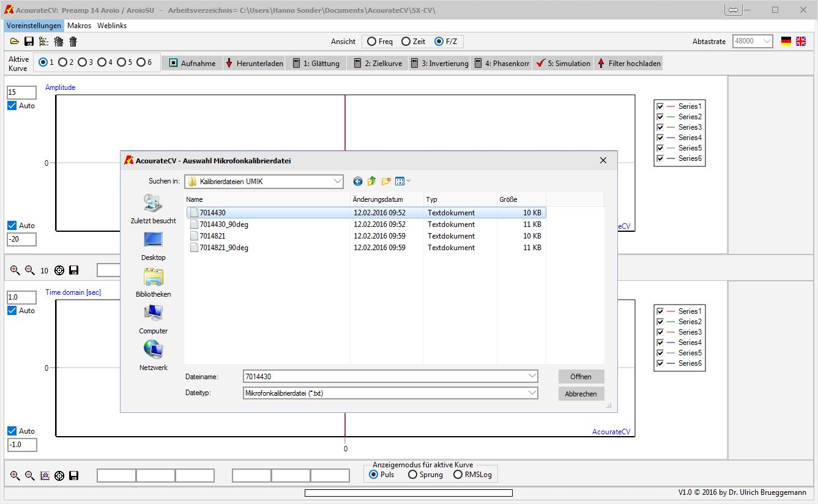Go back in file dialog navigation
The height and width of the screenshot is (504, 818).
coord(358,181)
